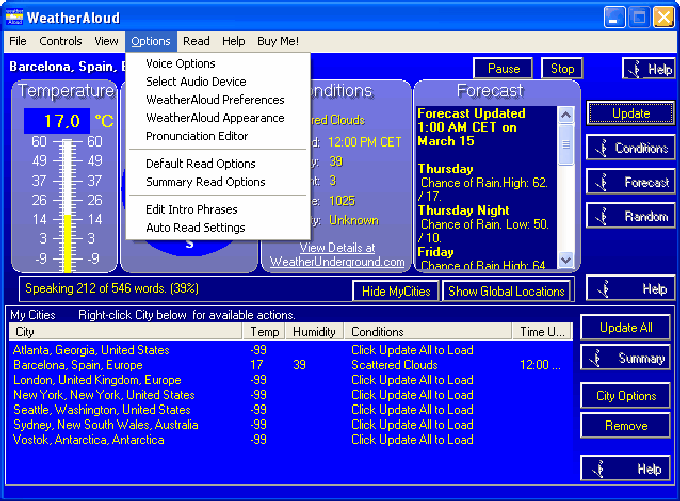Launch the Pronunciation Editor

click(197, 136)
